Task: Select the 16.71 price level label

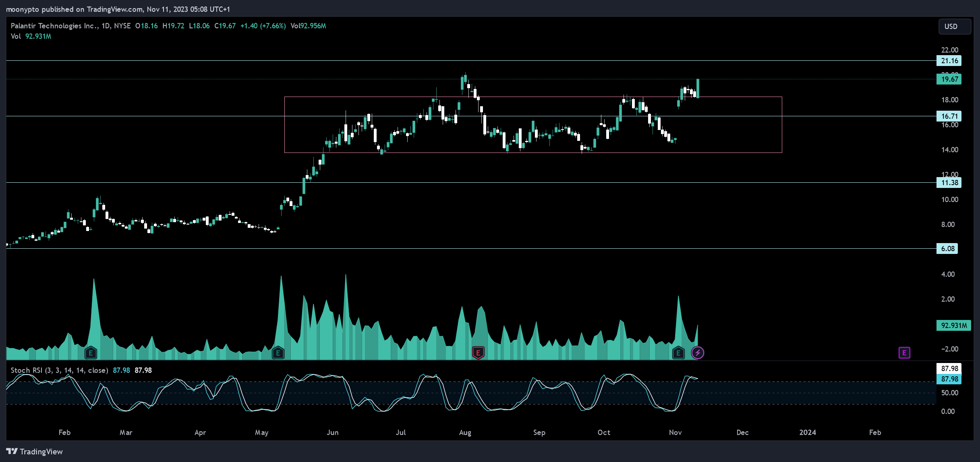Action: point(949,116)
